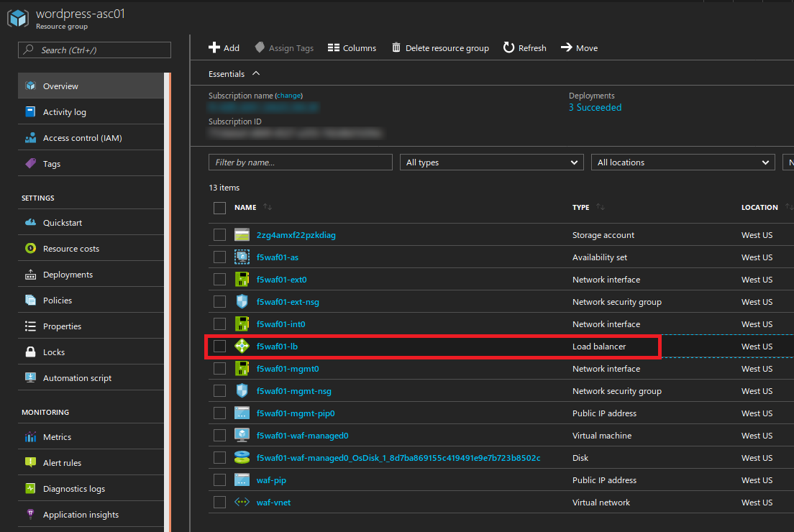Screen dimensions: 794x532
Task: Check the box for f5waf01-as
Action: [x=219, y=257]
